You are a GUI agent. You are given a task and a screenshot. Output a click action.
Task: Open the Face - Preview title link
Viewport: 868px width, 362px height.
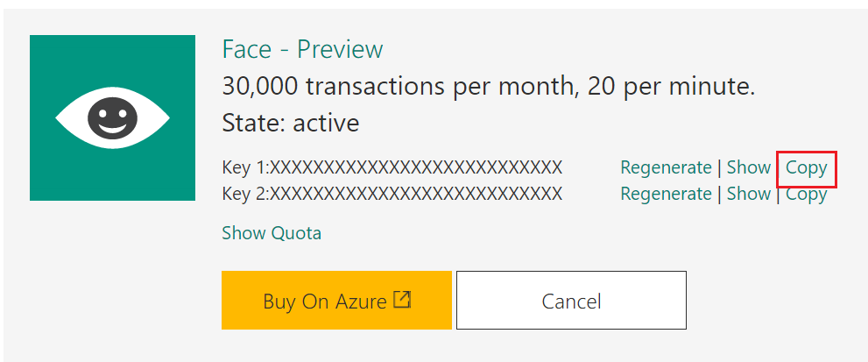point(302,49)
